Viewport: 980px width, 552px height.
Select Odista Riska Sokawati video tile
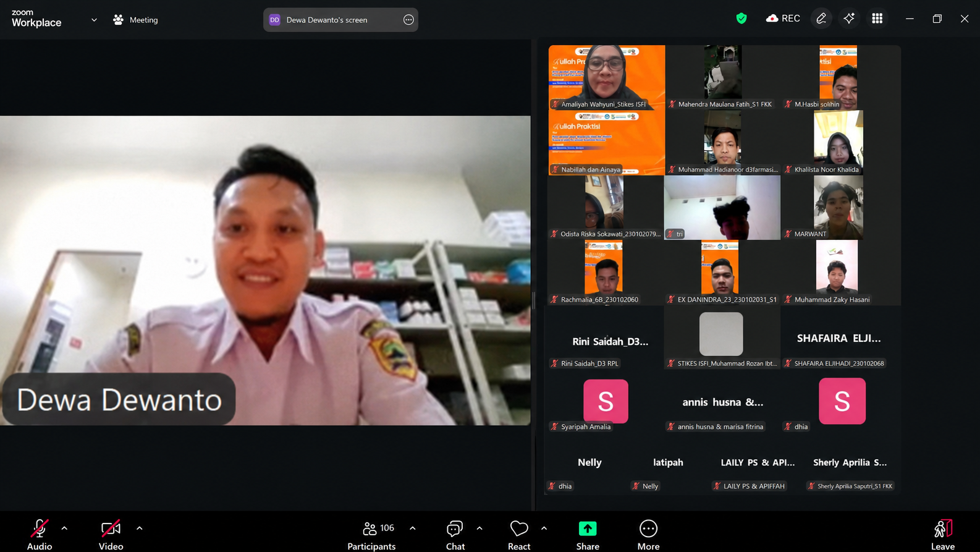(606, 208)
